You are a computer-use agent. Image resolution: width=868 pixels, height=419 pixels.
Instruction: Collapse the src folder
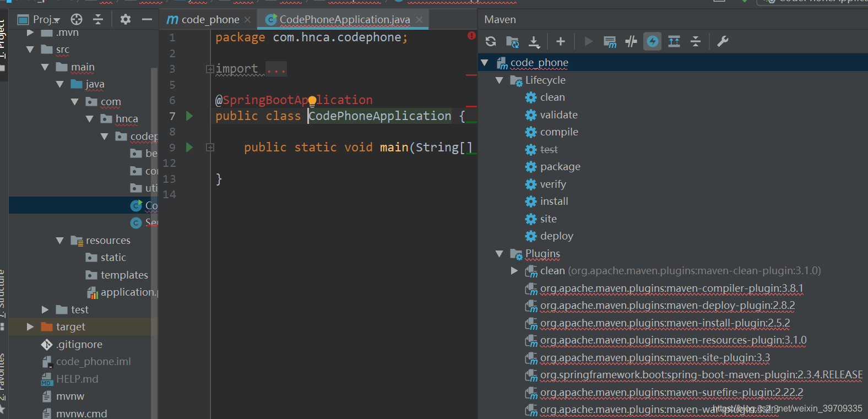pyautogui.click(x=30, y=50)
